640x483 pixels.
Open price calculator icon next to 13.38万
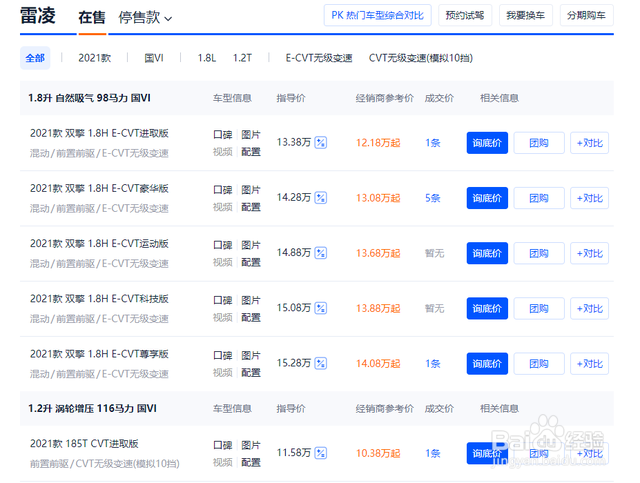[321, 143]
